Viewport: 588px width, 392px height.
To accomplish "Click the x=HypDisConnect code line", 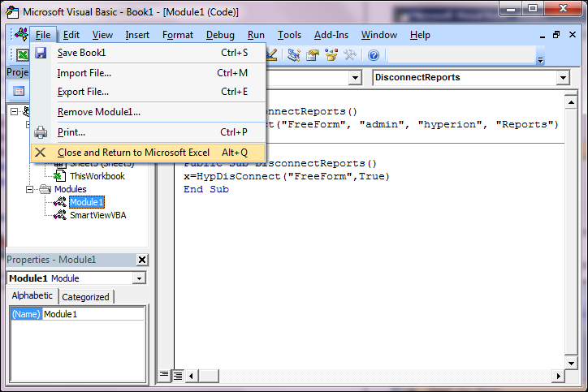I will (287, 176).
